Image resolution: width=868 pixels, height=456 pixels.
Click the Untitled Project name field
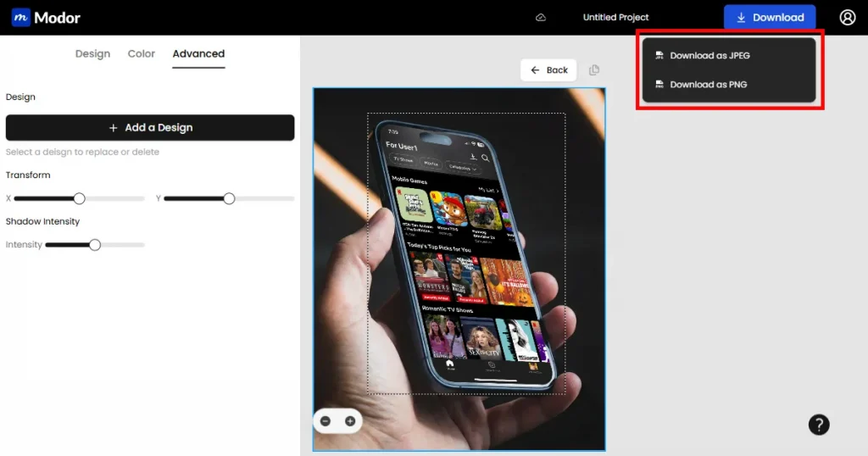[615, 17]
